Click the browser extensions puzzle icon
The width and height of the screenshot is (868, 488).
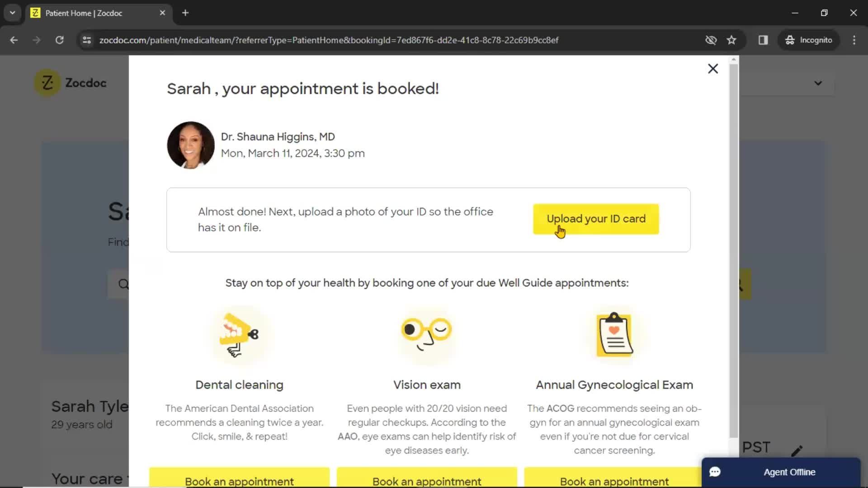[x=763, y=40]
